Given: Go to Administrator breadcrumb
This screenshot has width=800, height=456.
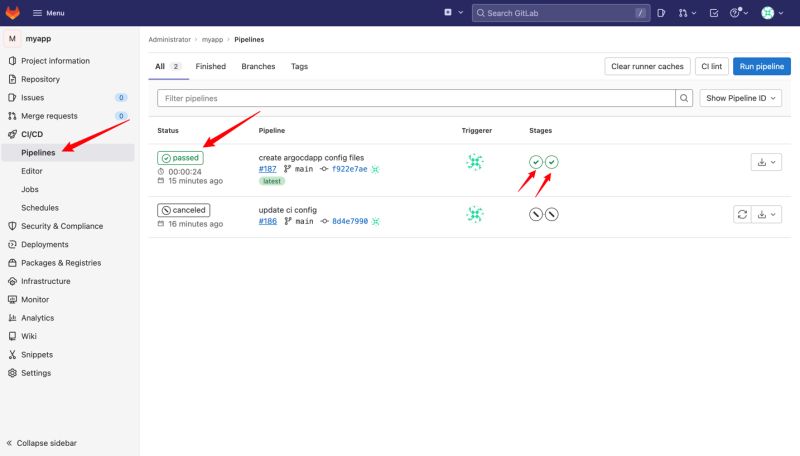Looking at the screenshot, I should pyautogui.click(x=169, y=39).
